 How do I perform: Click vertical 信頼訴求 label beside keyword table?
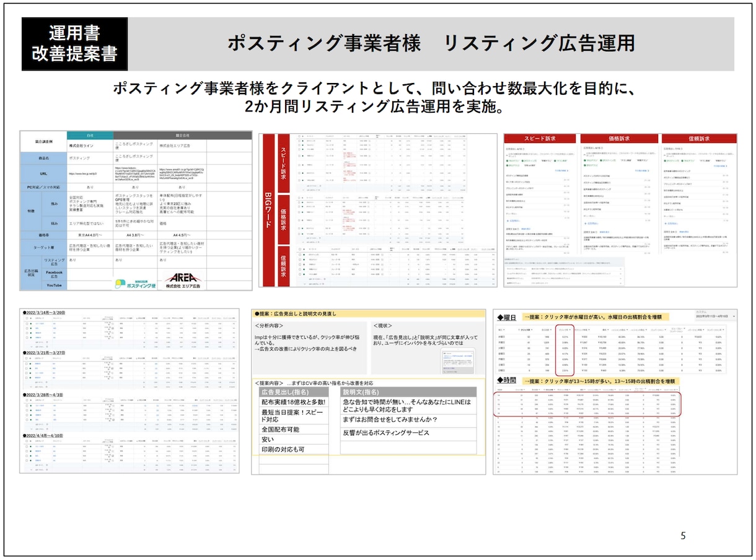[284, 266]
